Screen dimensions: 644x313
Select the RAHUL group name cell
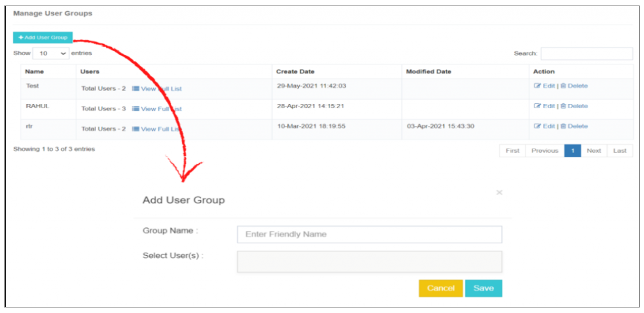coord(48,109)
